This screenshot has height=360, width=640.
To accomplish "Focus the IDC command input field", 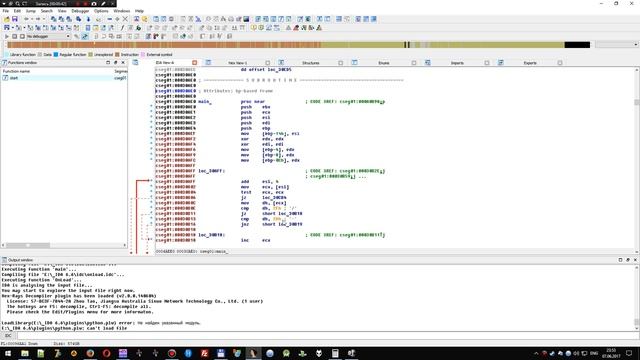I will (x=327, y=336).
